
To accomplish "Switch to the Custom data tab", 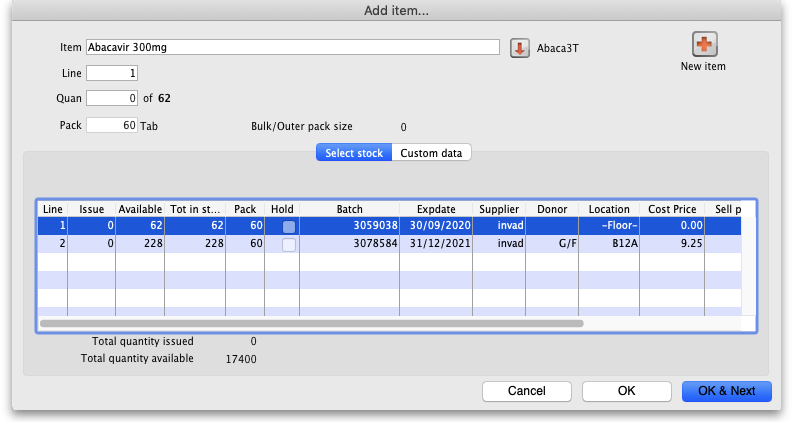I will click(430, 153).
